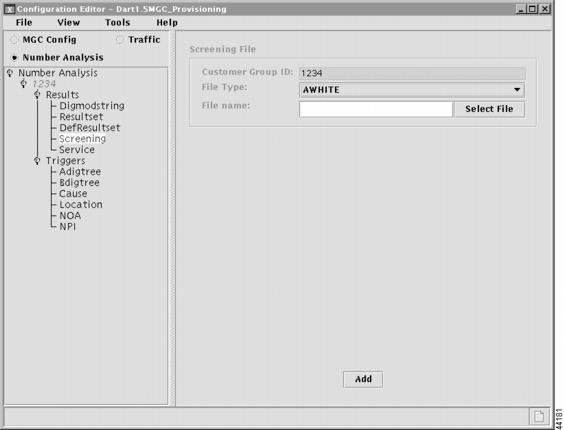Open the File Type dropdown showing AWHITE
The image size is (564, 430).
pyautogui.click(x=412, y=90)
